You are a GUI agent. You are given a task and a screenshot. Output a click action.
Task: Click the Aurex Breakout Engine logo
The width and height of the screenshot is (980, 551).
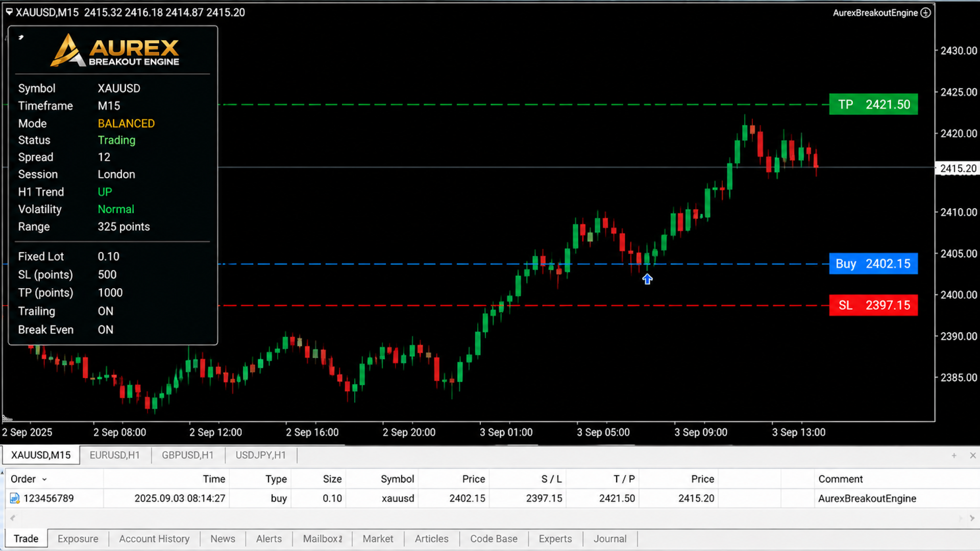[115, 50]
